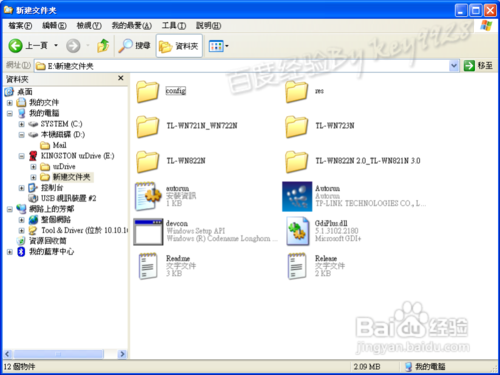Click the folder pane horizontal scrollbar thumb
Screen dimensions: 500x375
[x=58, y=354]
